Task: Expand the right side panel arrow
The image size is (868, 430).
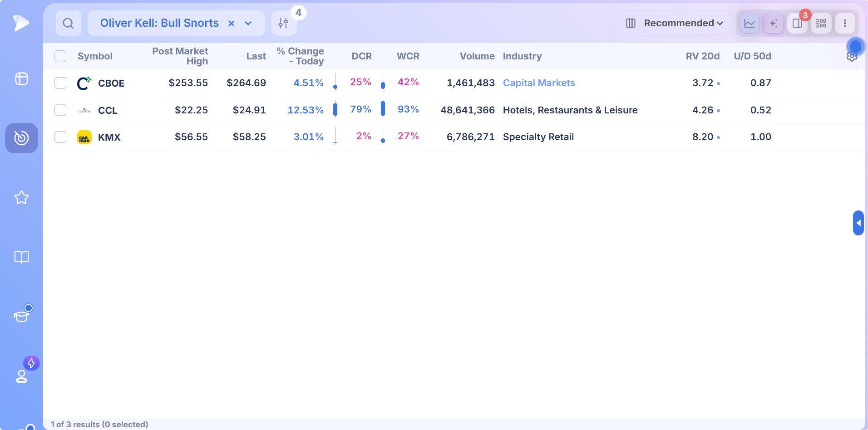Action: point(858,223)
